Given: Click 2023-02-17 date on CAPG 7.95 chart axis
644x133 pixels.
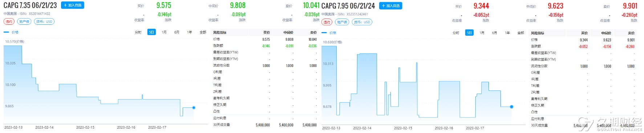Looking at the screenshot, I should pos(475,128).
